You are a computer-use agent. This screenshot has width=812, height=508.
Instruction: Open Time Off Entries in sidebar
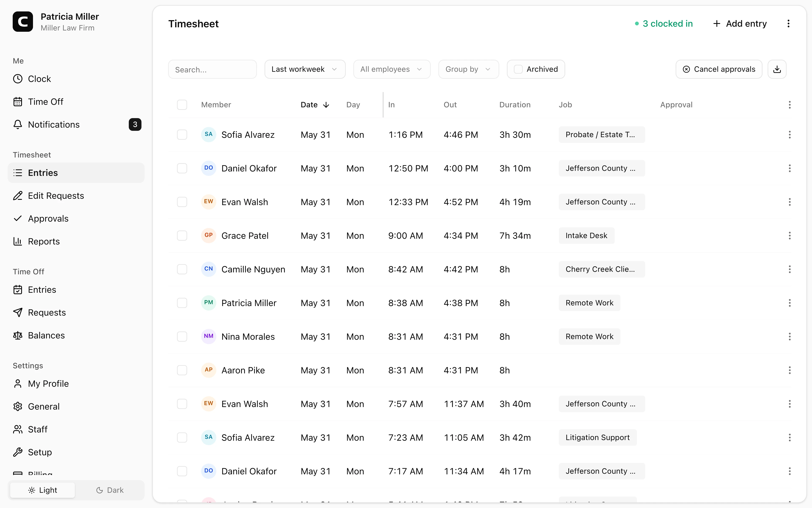[76, 290]
